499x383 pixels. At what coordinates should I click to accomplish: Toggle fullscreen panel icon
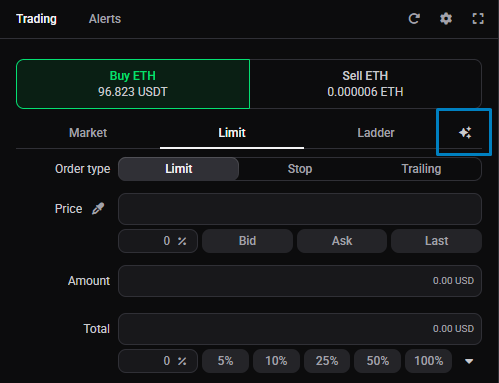coord(478,19)
